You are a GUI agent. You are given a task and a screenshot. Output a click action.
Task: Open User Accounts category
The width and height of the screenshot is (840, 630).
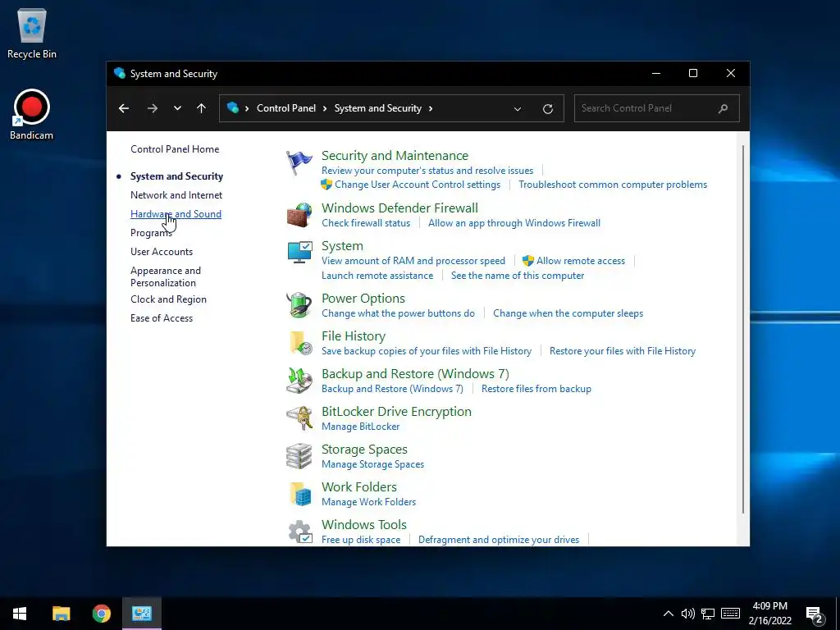tap(162, 251)
